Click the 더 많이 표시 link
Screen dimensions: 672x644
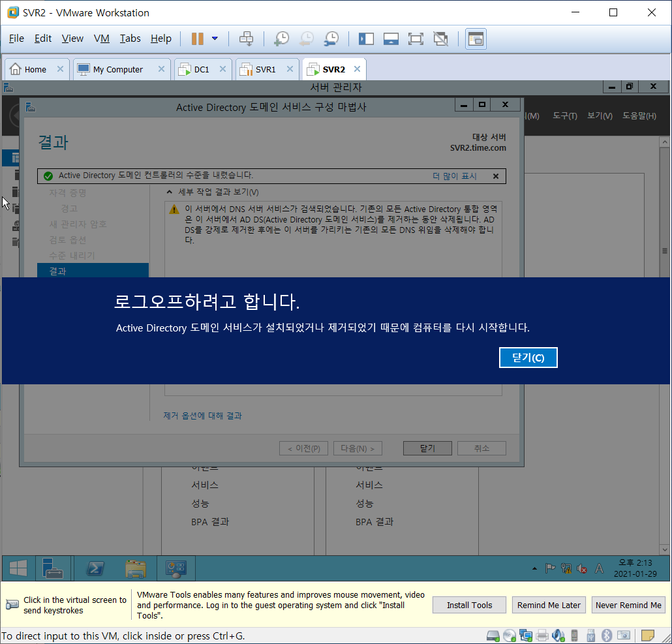454,176
